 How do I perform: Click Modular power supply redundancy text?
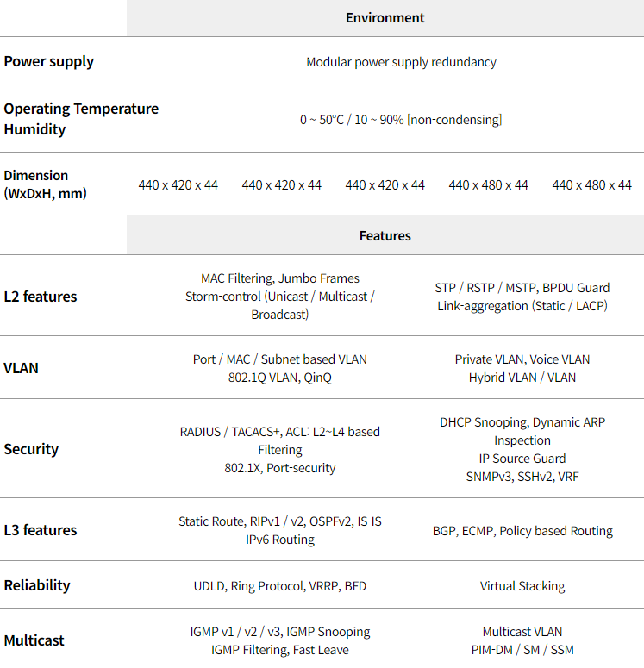(x=401, y=62)
